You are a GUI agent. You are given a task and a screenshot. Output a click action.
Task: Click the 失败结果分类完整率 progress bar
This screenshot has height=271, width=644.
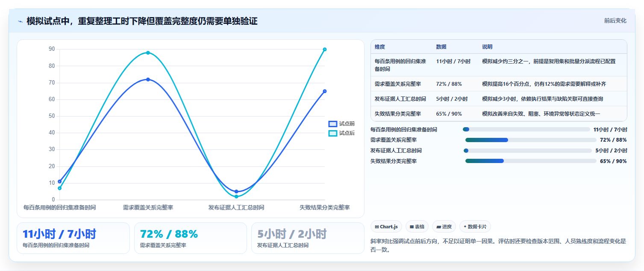531,161
